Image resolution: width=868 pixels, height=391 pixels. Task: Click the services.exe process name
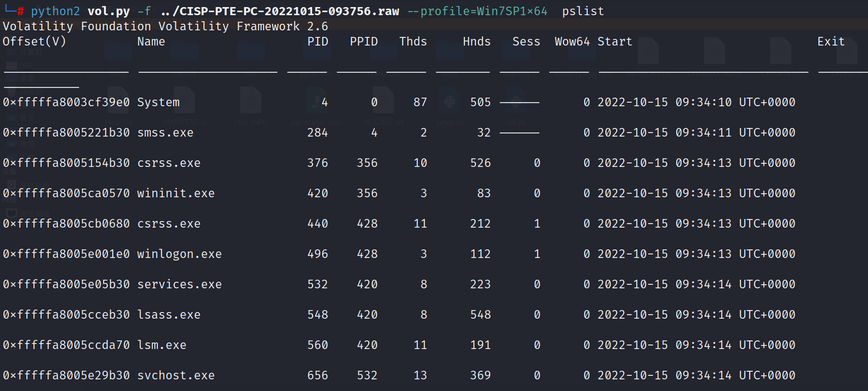point(180,284)
